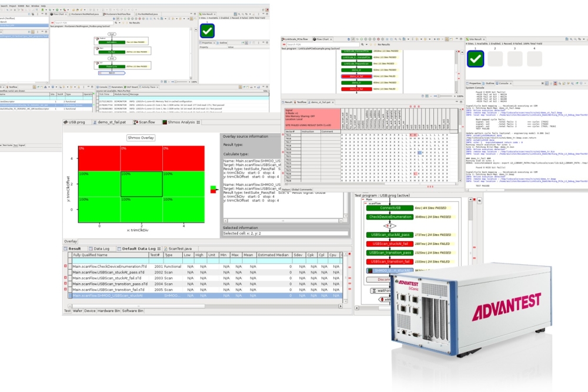Click passed site checkmark in top-left window

[208, 31]
